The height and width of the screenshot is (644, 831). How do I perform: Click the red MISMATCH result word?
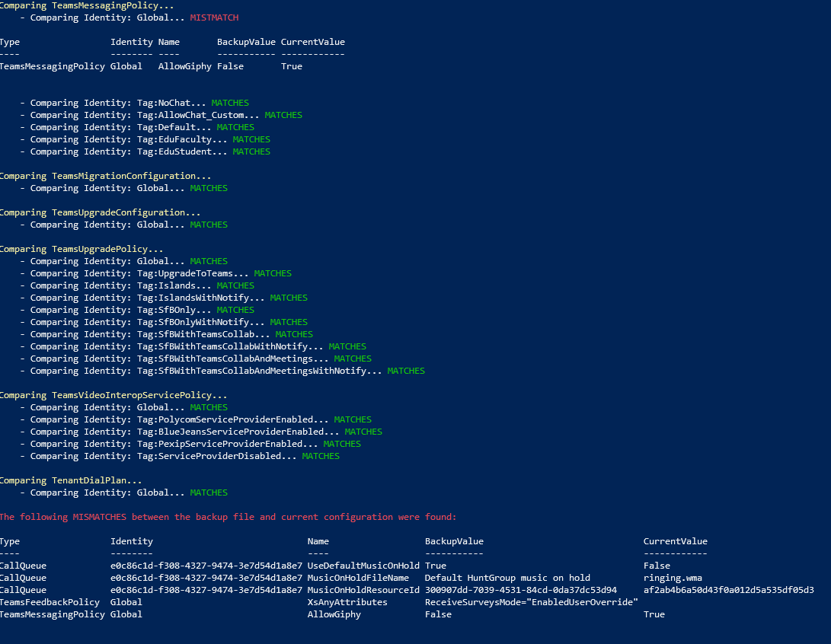pyautogui.click(x=214, y=18)
